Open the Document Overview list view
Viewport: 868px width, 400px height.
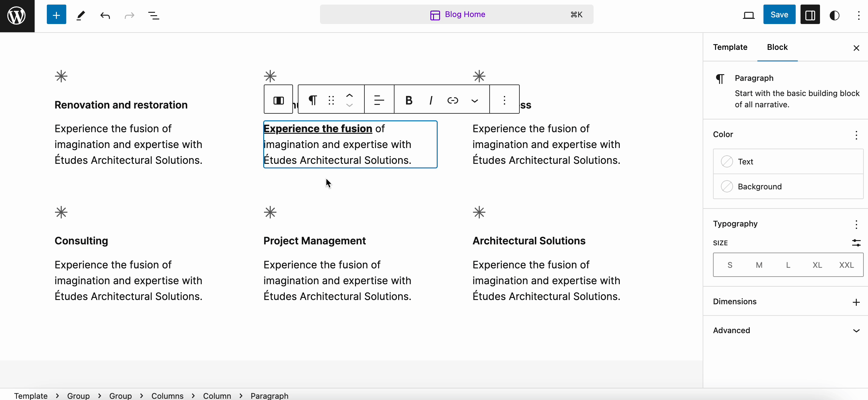point(154,15)
